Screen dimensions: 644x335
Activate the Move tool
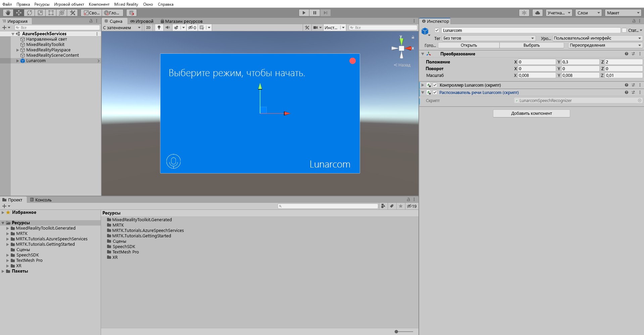(18, 12)
